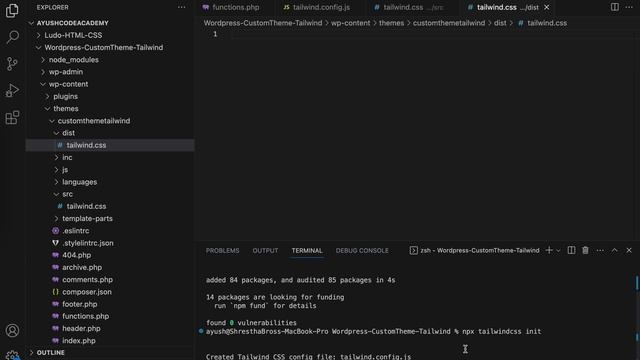The width and height of the screenshot is (640, 360).
Task: Select the TERMINAL panel tab
Action: pos(307,251)
